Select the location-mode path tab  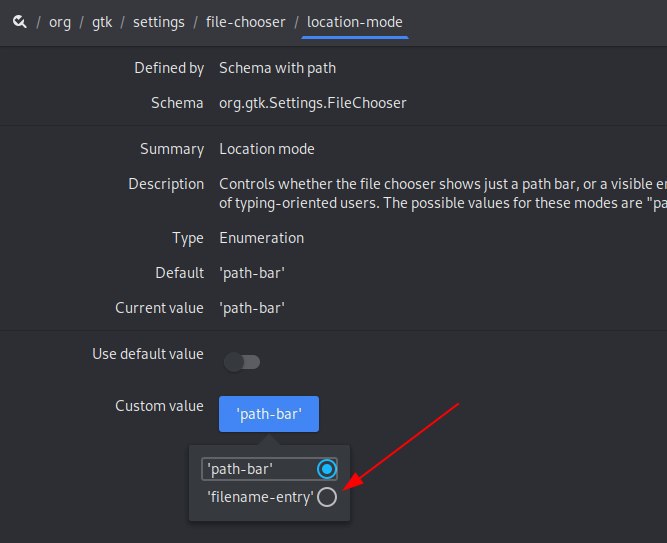[x=355, y=22]
